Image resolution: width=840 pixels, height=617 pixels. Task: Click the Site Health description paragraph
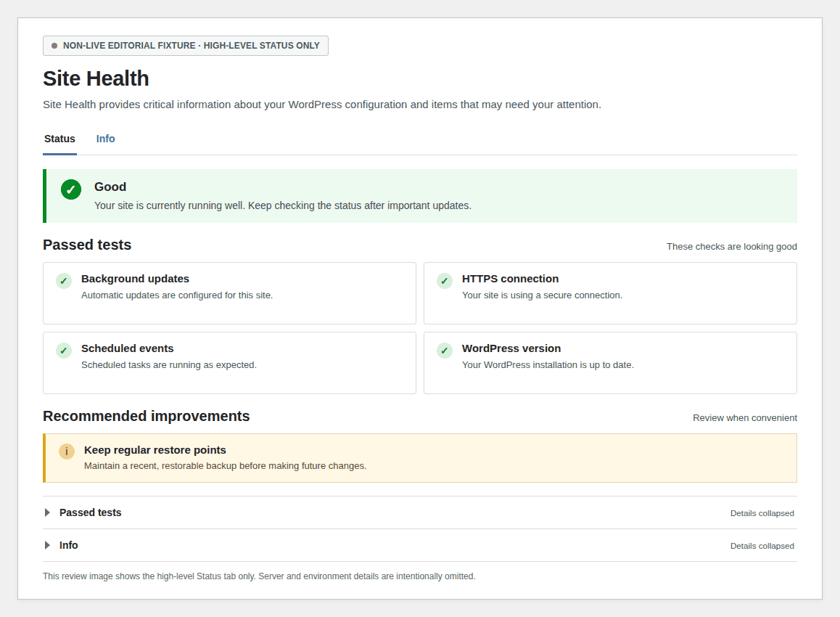tap(322, 105)
